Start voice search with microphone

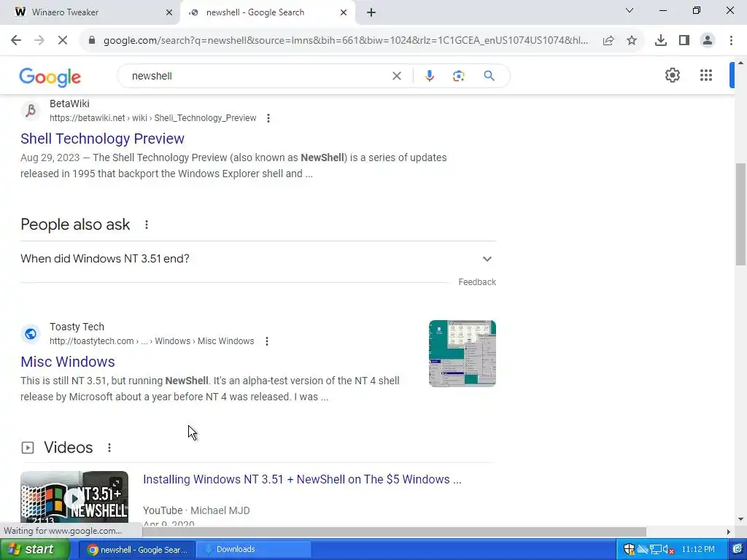429,76
